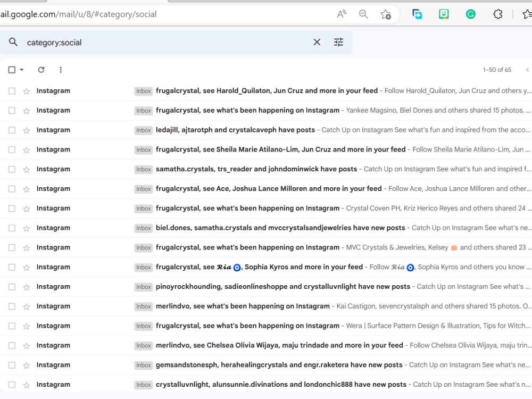
Task: Select checkbox for ledajill, ajtarotph email
Action: click(x=12, y=130)
